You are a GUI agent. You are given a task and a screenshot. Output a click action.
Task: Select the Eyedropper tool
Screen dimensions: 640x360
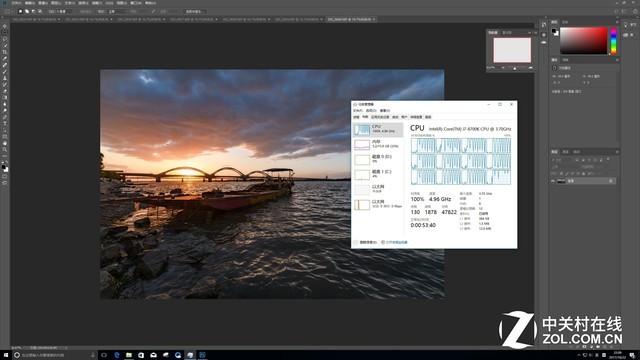point(5,58)
